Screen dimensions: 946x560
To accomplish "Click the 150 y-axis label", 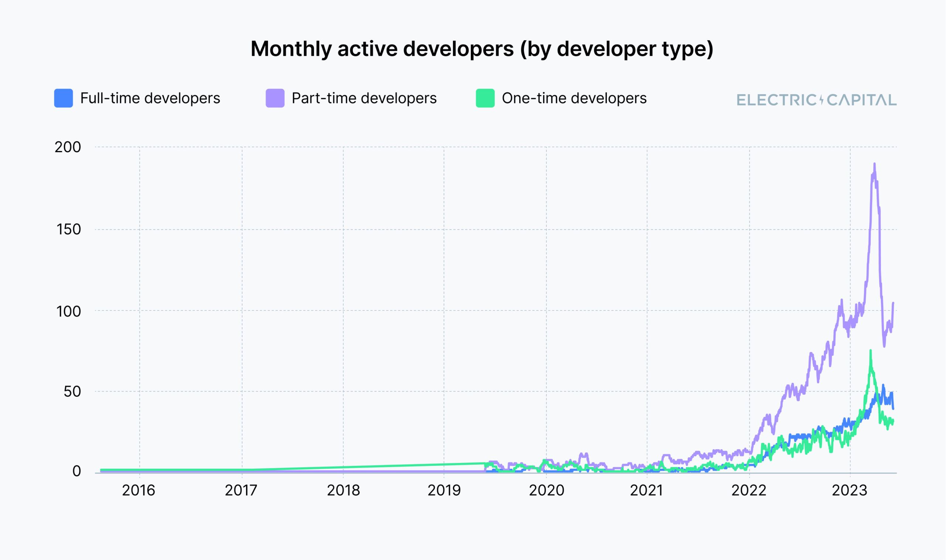I will [69, 230].
